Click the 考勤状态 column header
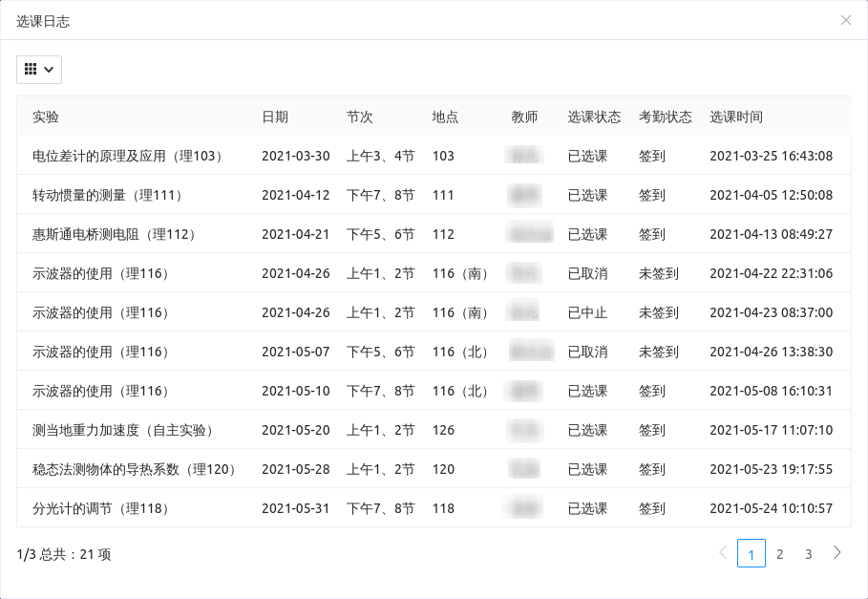Screen dimensions: 868x599 [665, 117]
